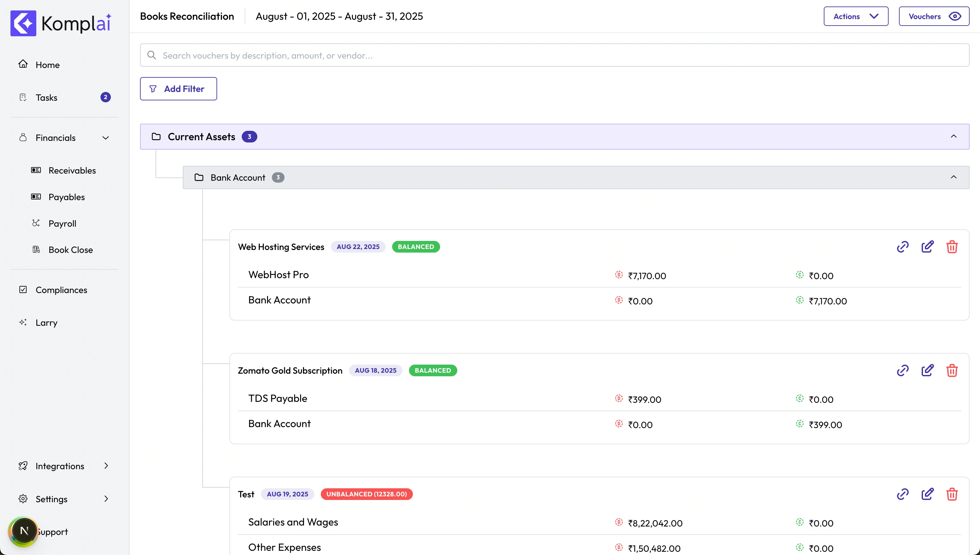Image resolution: width=980 pixels, height=555 pixels.
Task: Open the user avatar N badge
Action: point(24,531)
